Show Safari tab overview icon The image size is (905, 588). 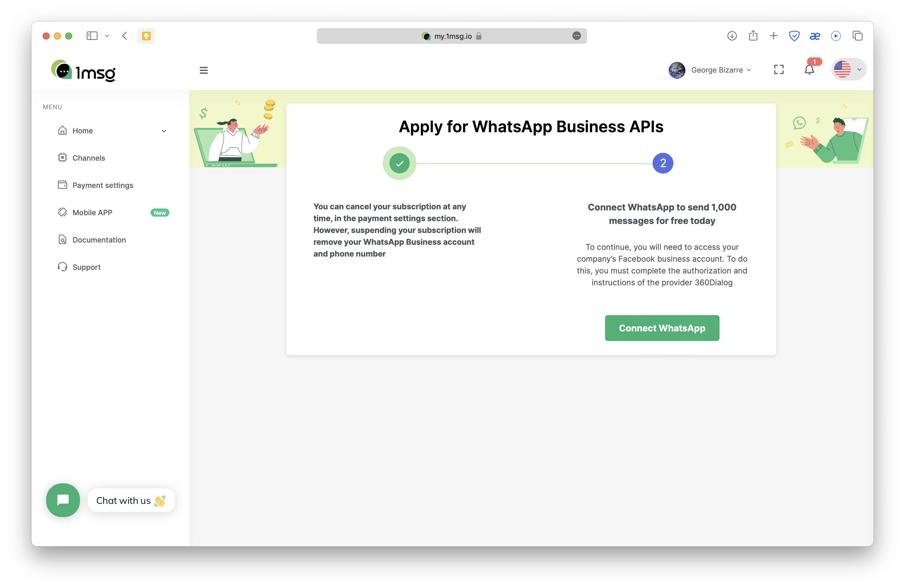click(x=857, y=36)
